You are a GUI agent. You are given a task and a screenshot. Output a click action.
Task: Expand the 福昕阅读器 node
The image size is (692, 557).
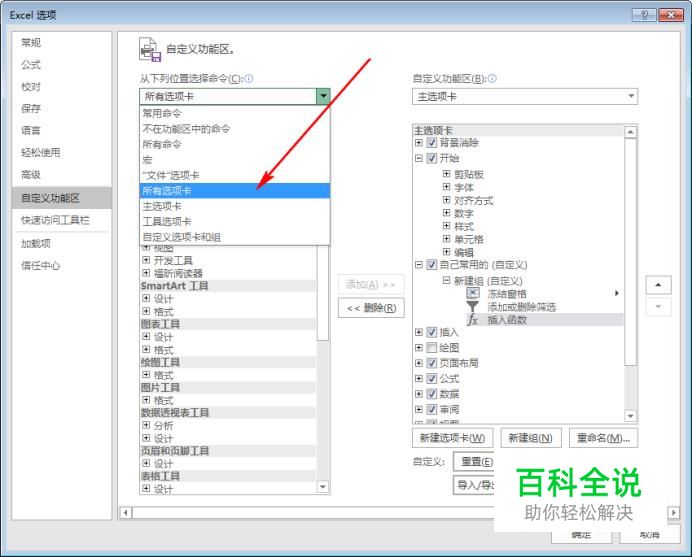[146, 273]
